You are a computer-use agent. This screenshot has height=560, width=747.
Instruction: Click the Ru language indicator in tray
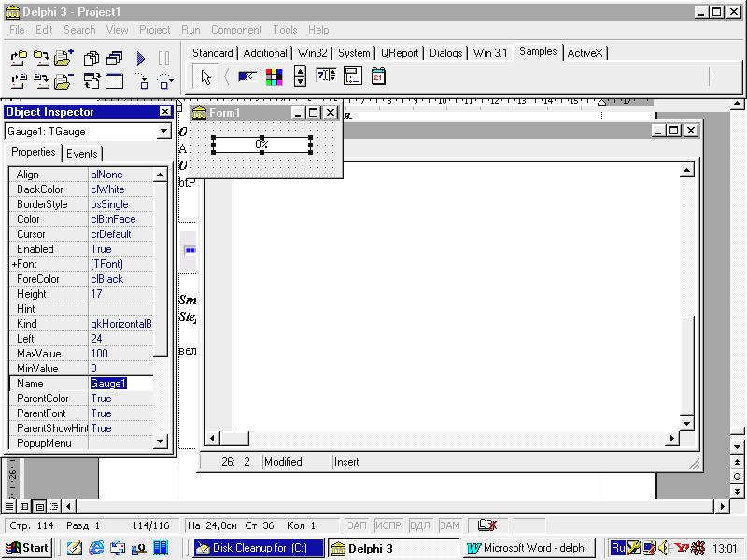point(618,548)
